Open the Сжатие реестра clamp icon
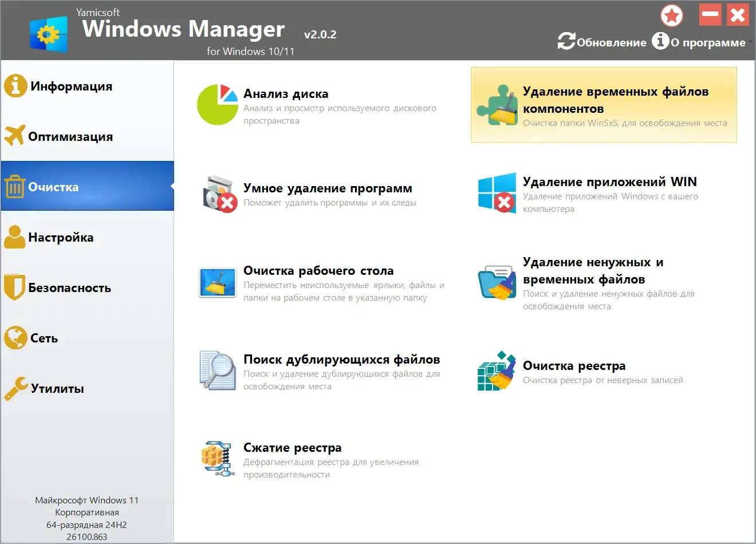This screenshot has height=544, width=756. (x=218, y=459)
